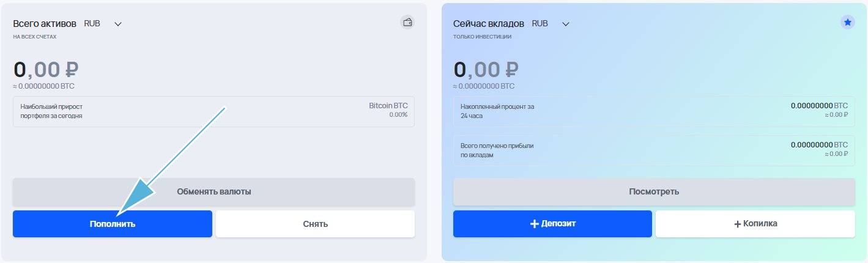Click the total assets 0,00 ₽ amount
This screenshot has height=263, width=868.
[46, 69]
